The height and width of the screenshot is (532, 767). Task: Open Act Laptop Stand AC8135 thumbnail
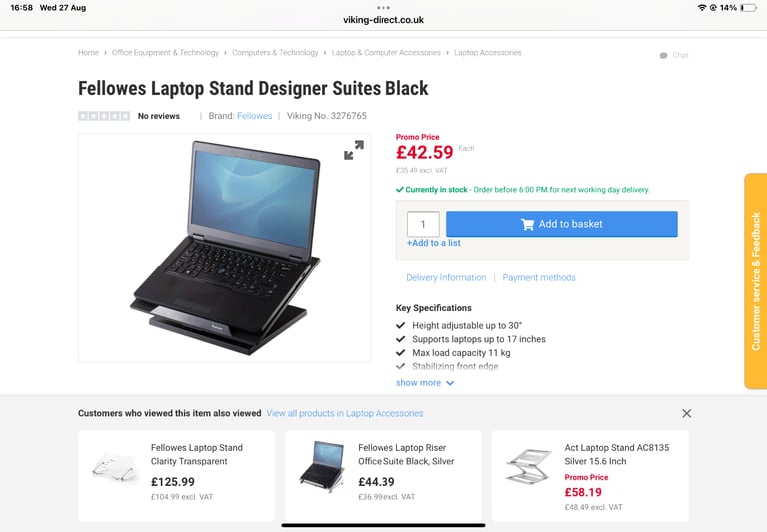pos(528,467)
